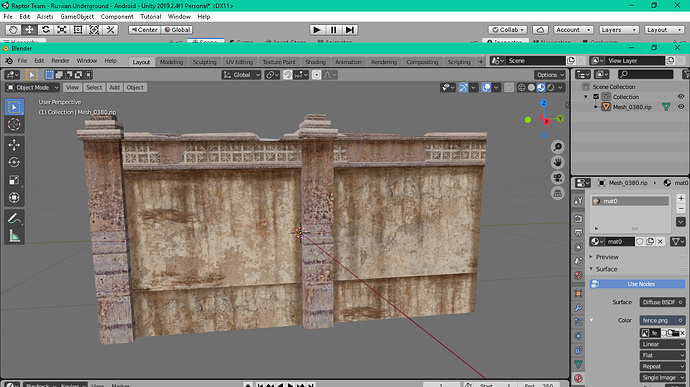Open the viewport Options dropdown
The height and width of the screenshot is (387, 690).
point(550,75)
